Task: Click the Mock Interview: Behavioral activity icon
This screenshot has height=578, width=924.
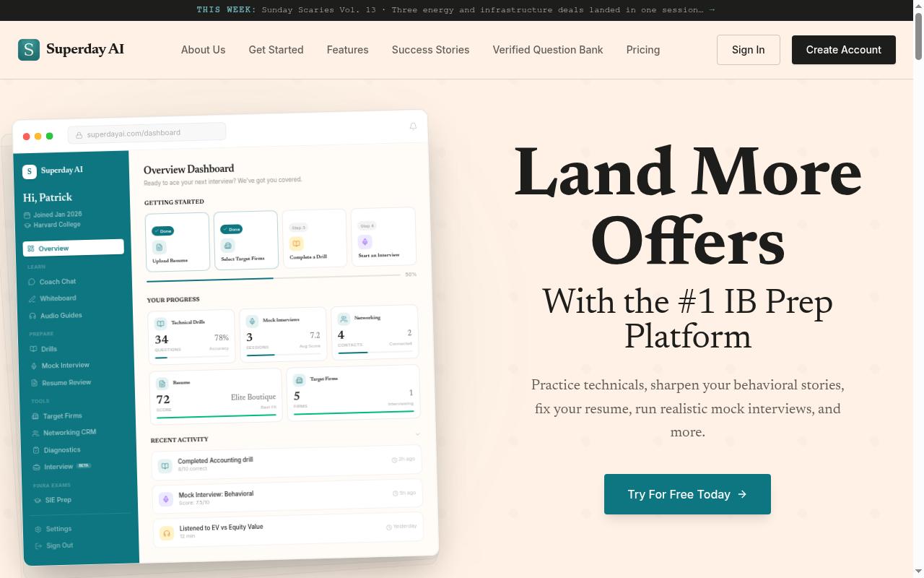Action: tap(165, 499)
